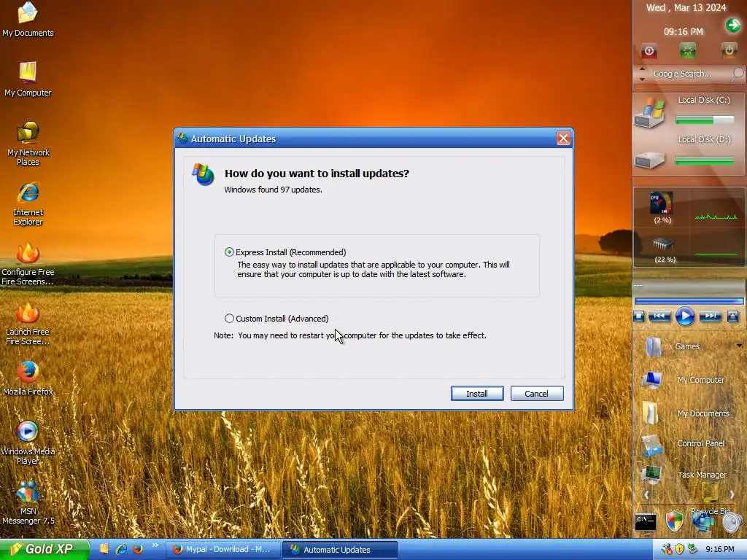Click red shutdown icon in sidebar
The height and width of the screenshot is (560, 747).
(x=649, y=50)
